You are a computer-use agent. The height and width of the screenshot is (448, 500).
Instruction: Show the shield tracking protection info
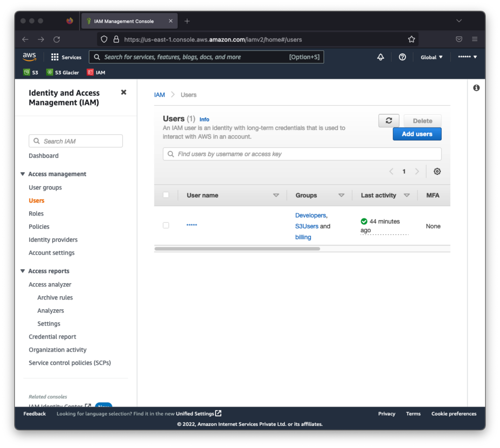104,39
